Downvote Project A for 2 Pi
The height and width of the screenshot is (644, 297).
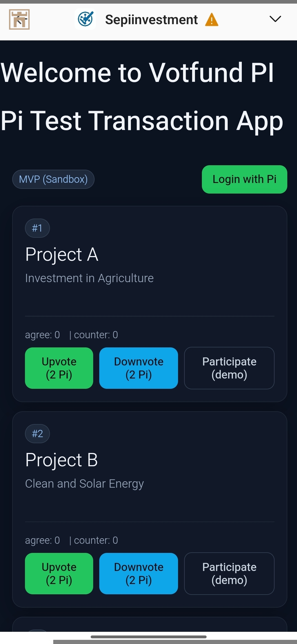(139, 368)
